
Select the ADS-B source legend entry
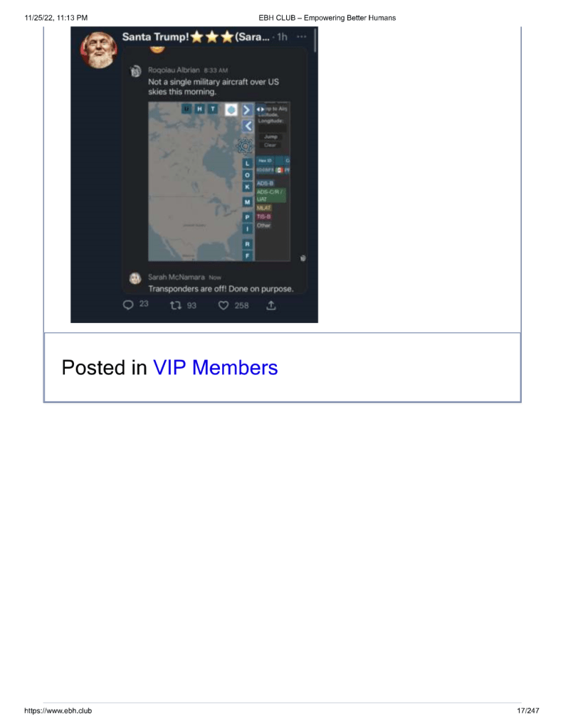pyautogui.click(x=265, y=184)
